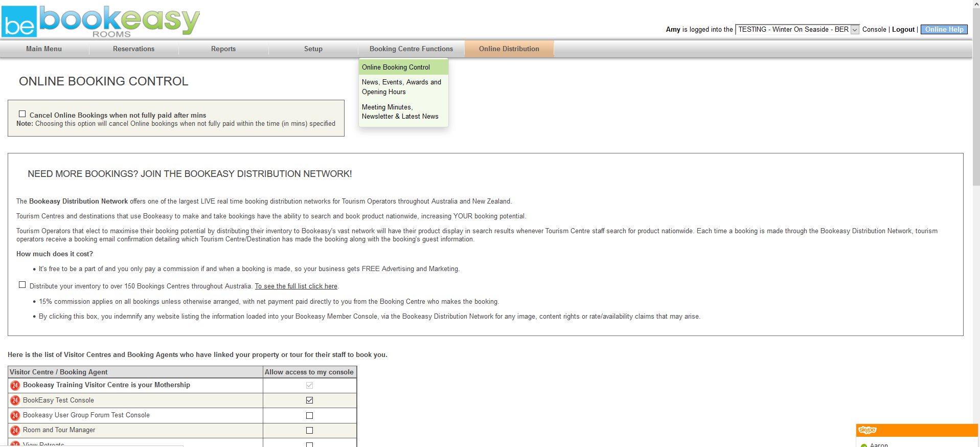Click the Bookeasy Rooms logo

coord(101,21)
